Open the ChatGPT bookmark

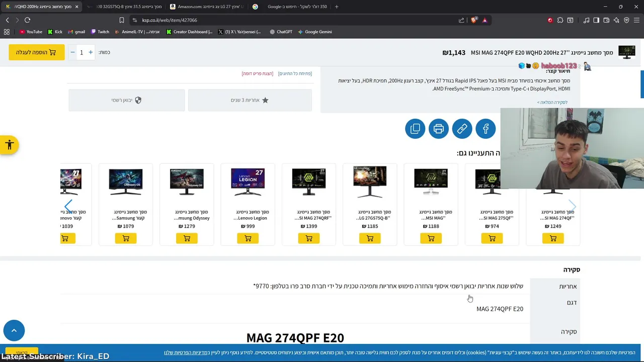pos(281,32)
